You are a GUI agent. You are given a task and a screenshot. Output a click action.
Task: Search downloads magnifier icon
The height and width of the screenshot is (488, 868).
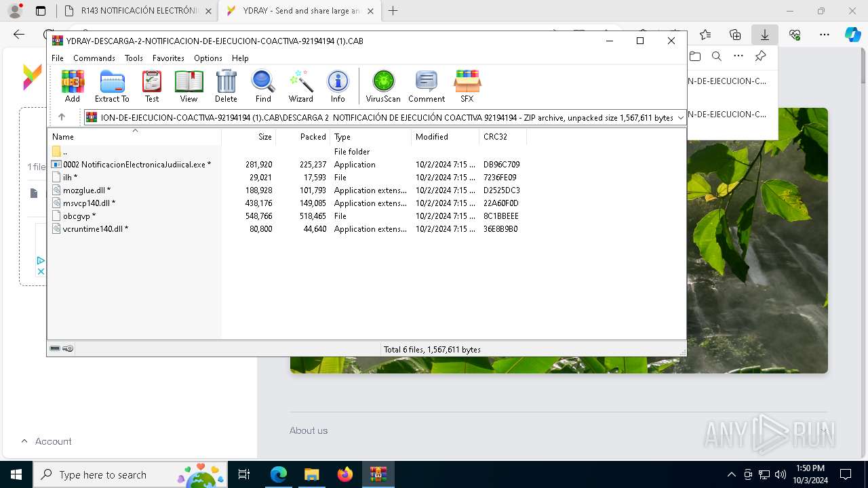(x=717, y=56)
